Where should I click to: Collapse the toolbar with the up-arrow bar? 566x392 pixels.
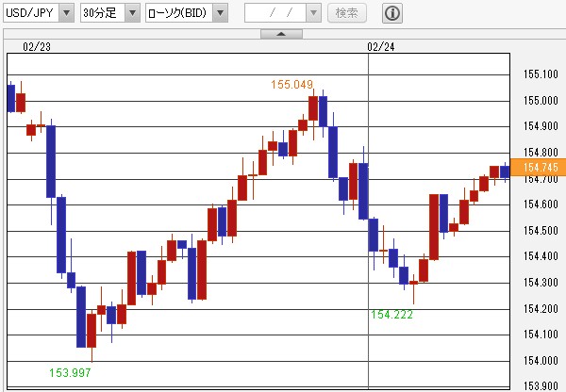pyautogui.click(x=281, y=34)
